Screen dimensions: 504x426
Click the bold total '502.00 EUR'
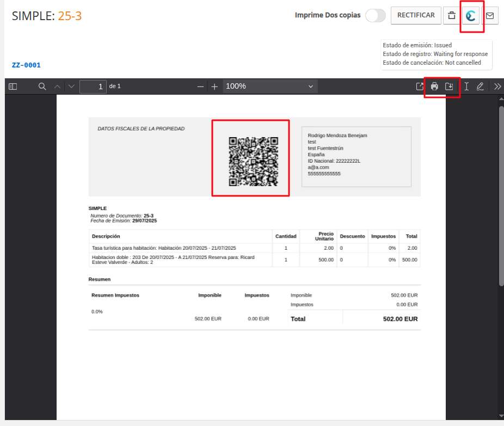pyautogui.click(x=400, y=319)
